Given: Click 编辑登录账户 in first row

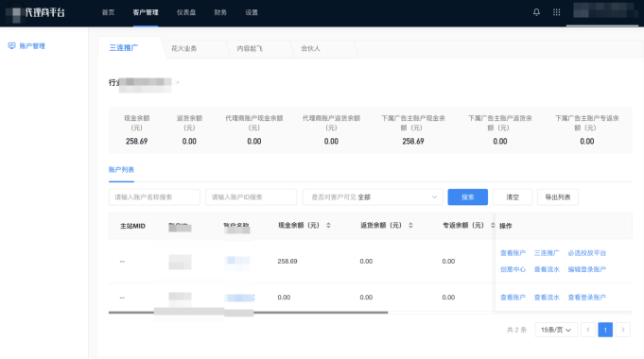Looking at the screenshot, I should tap(587, 269).
